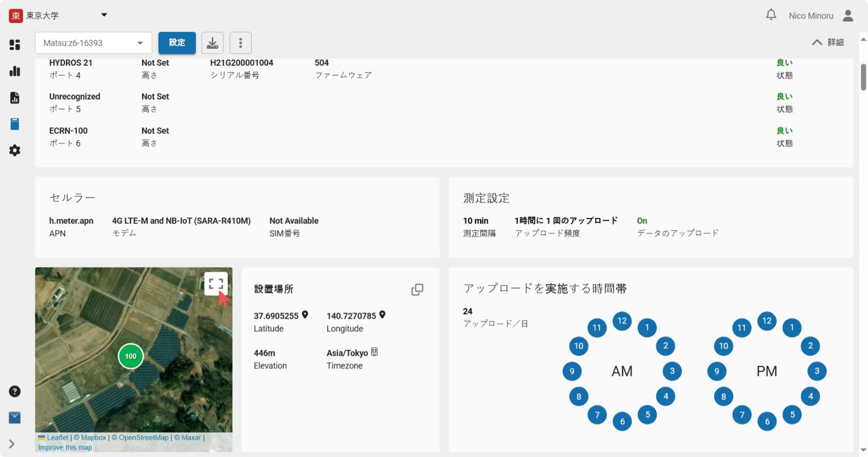Toggle PM 10 o'clock upload hour
Image resolution: width=868 pixels, height=457 pixels.
point(723,346)
